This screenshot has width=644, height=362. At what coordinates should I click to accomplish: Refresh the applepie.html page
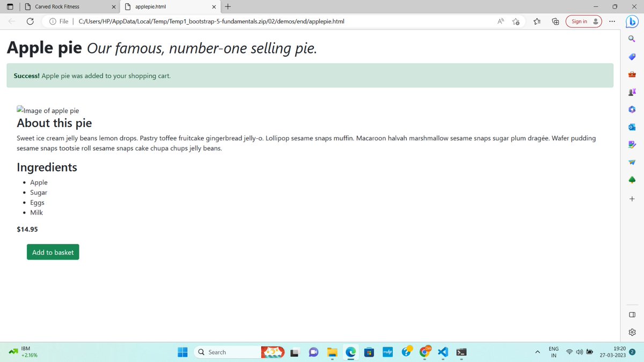[30, 21]
